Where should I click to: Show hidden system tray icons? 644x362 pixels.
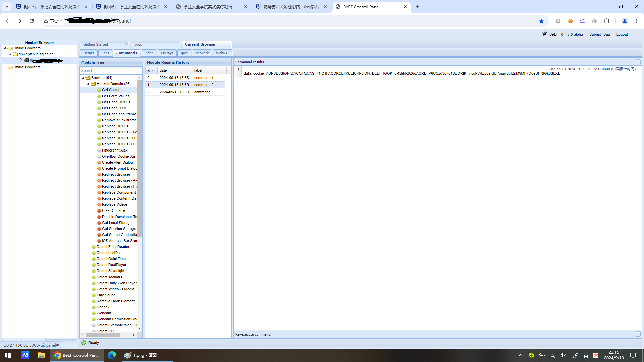pos(521,355)
